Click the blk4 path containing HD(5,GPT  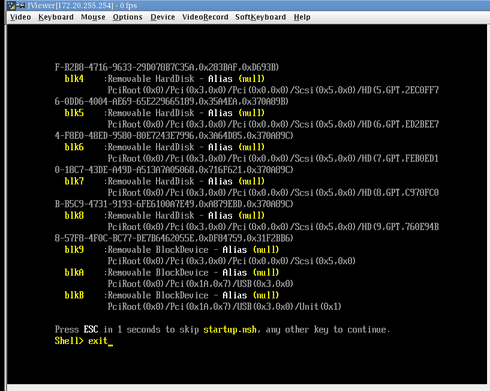(x=273, y=90)
